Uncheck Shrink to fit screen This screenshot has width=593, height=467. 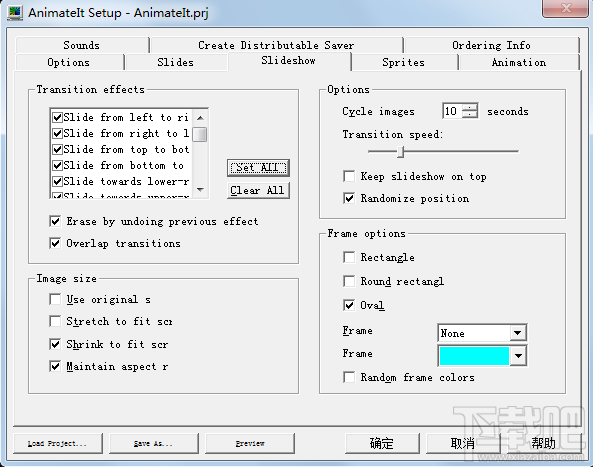click(x=55, y=344)
